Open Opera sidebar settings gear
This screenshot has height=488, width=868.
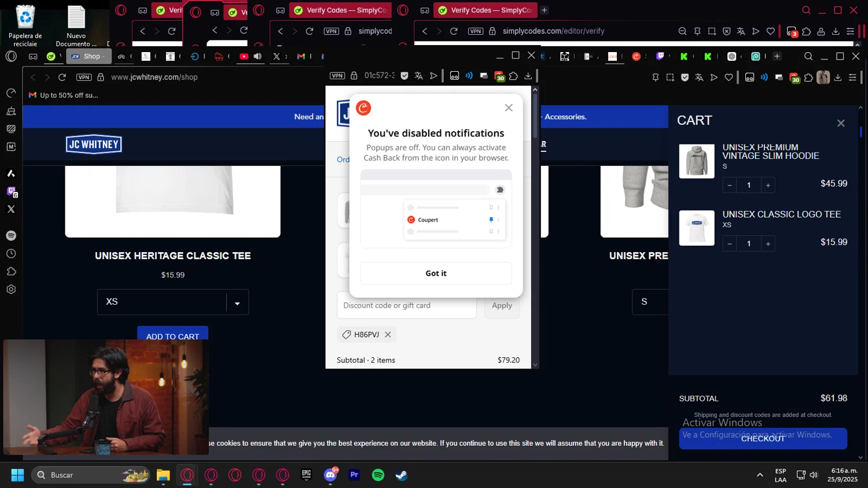[11, 290]
